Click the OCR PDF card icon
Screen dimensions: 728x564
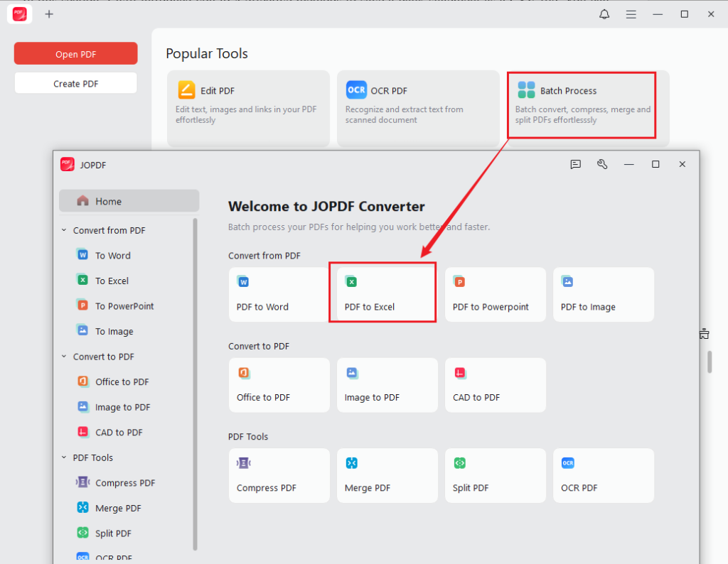568,463
